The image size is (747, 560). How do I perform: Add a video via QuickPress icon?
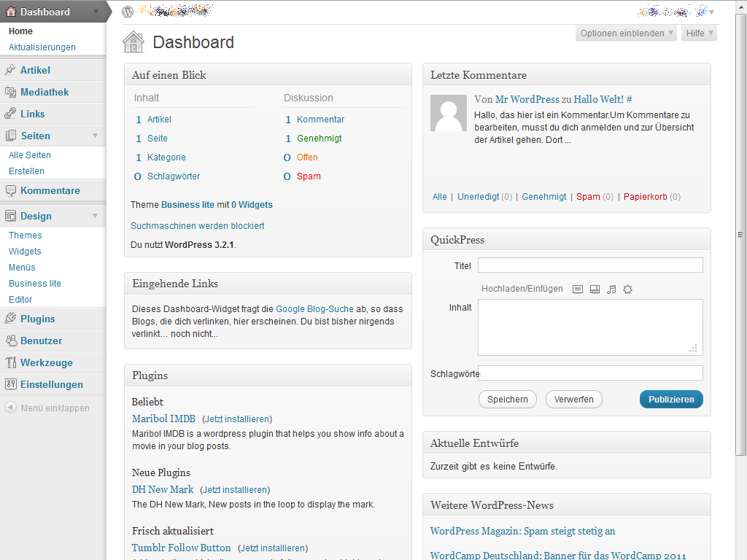tap(595, 289)
